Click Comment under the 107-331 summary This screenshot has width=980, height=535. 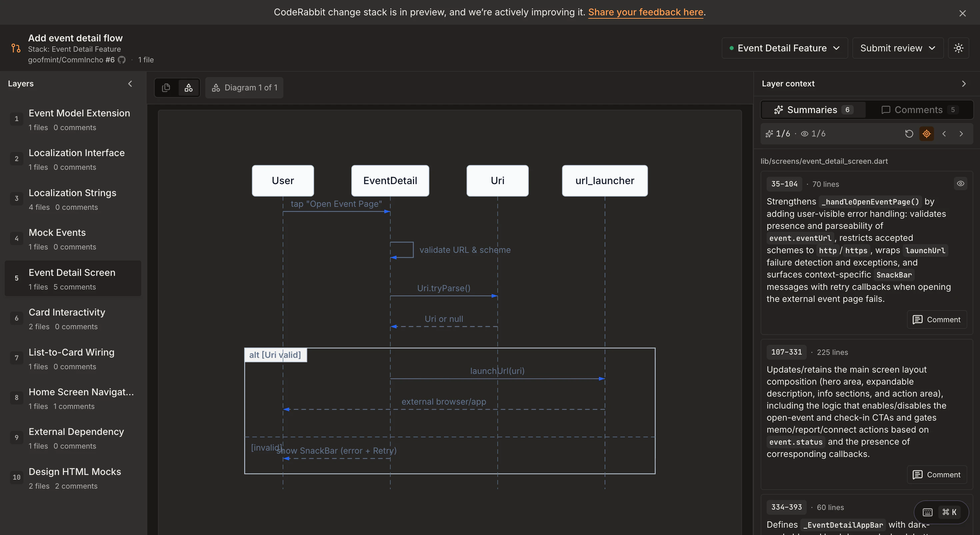(x=937, y=474)
